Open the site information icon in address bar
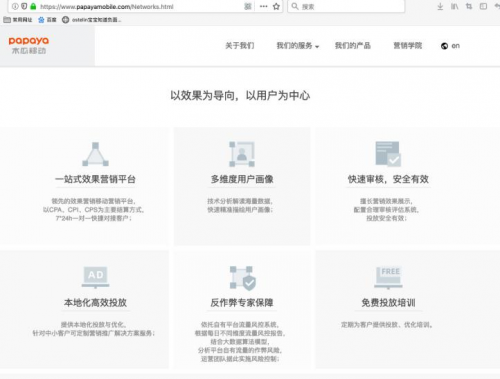Screen dimensions: 500x379 [x=15, y=6]
